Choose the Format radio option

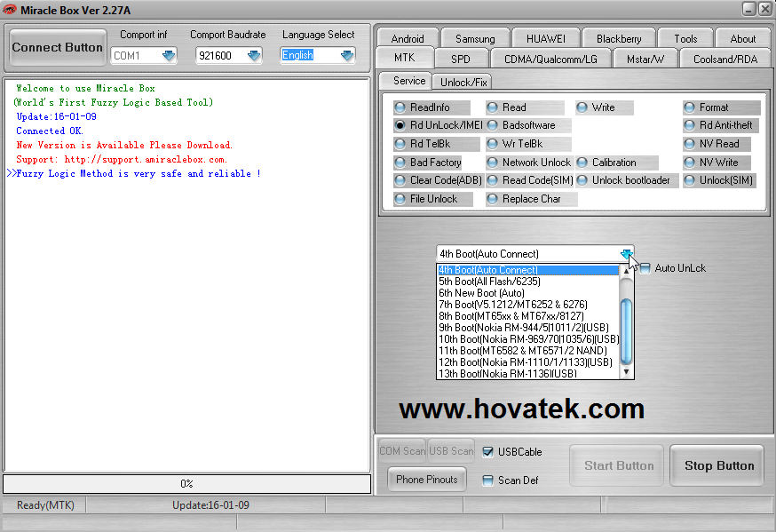(690, 107)
